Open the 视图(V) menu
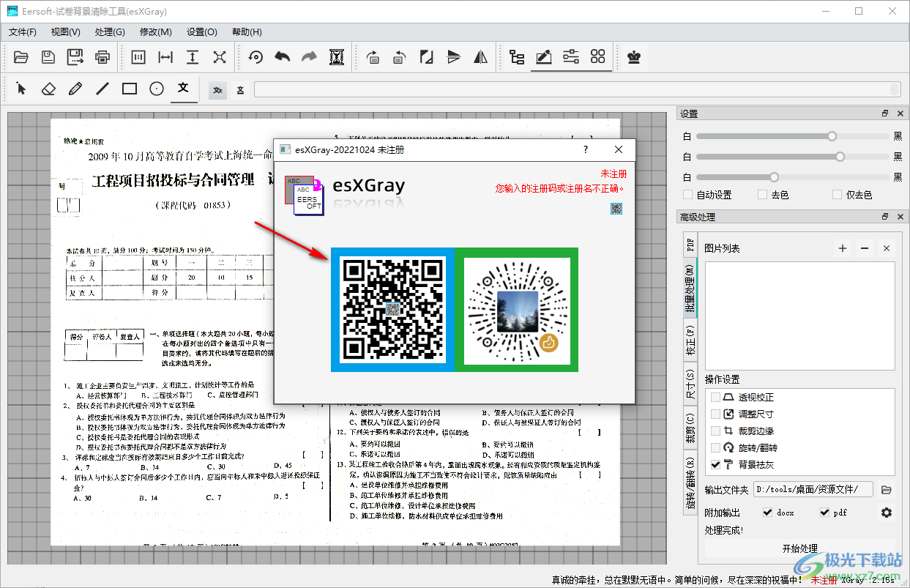Image resolution: width=910 pixels, height=588 pixels. coord(66,32)
